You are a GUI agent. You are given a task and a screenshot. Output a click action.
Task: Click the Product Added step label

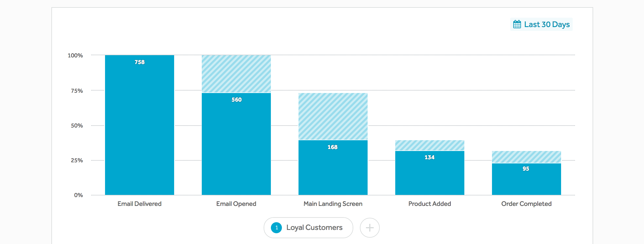pos(430,204)
